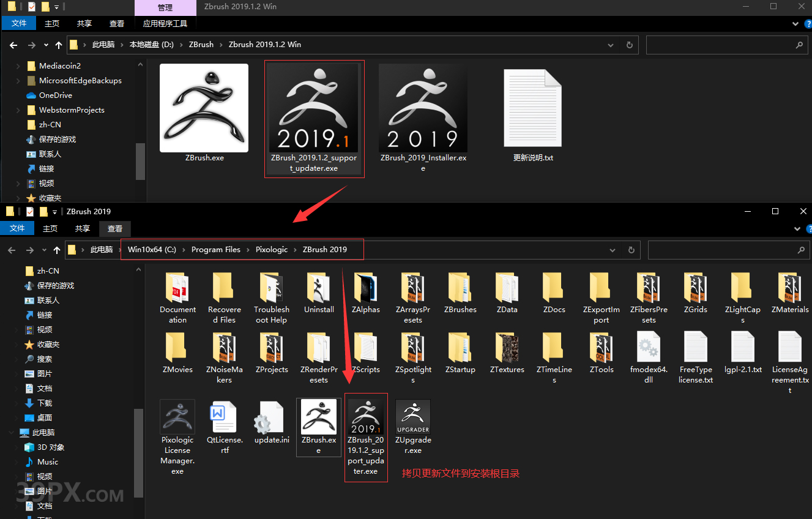Click Pixologic in the breadcrumb path
812x519 pixels.
(x=272, y=250)
